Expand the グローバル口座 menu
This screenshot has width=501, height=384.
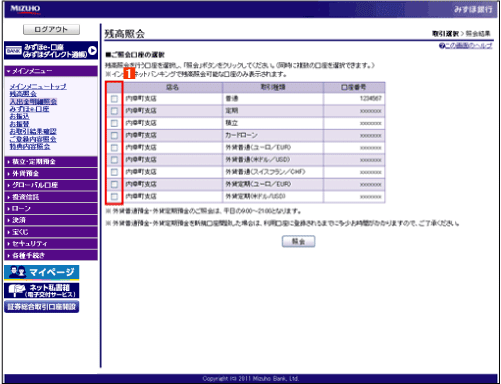[51, 185]
